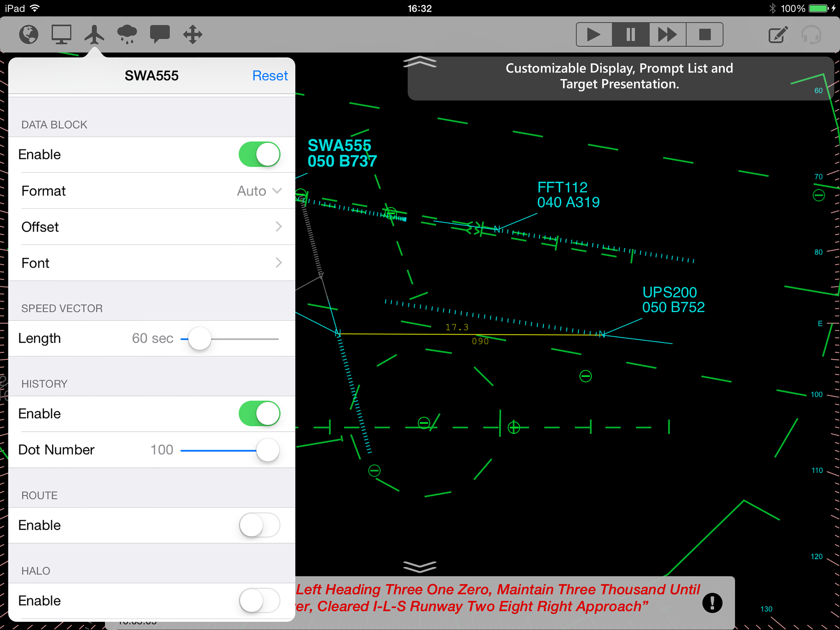Tap the airplane target settings icon
Viewport: 840px width, 630px height.
(94, 34)
